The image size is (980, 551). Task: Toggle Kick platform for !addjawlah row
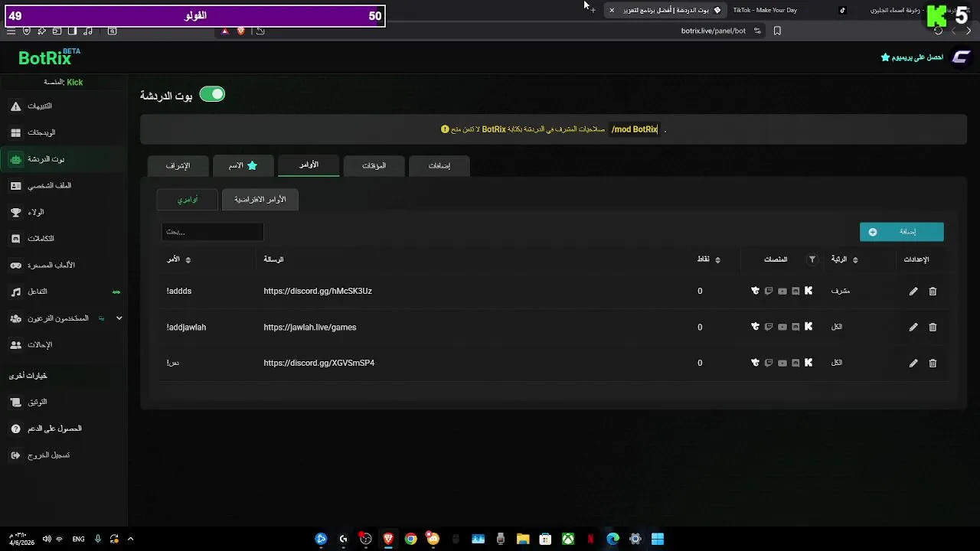[808, 327]
